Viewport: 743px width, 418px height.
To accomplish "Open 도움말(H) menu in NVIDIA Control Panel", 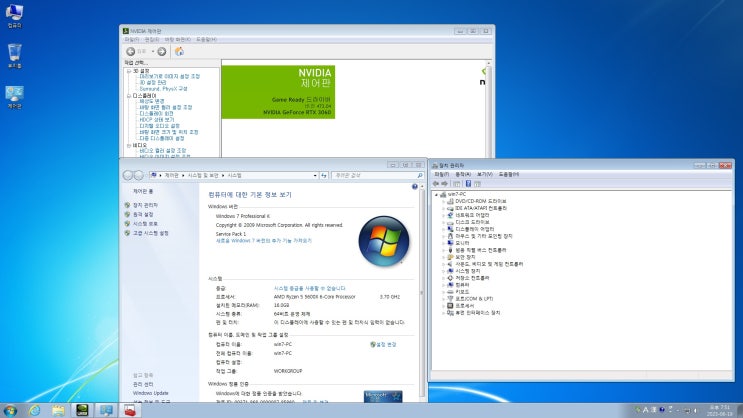I will (x=206, y=40).
